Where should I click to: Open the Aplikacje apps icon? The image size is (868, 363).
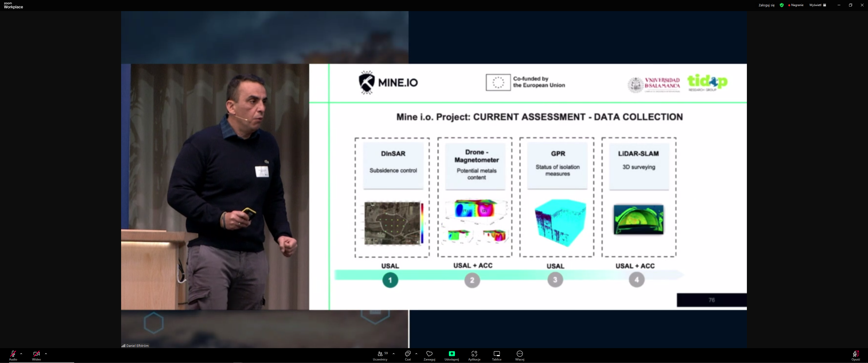[x=474, y=354]
